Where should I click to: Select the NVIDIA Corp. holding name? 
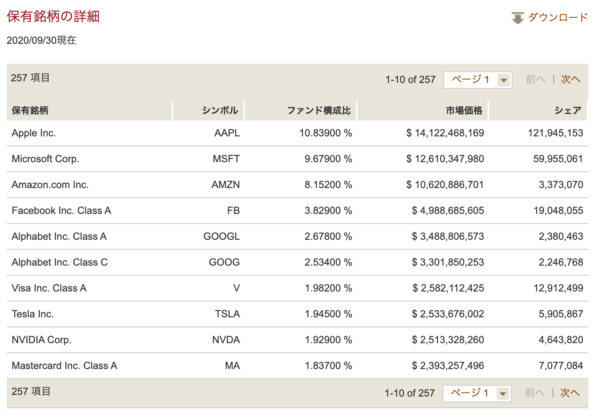[41, 340]
